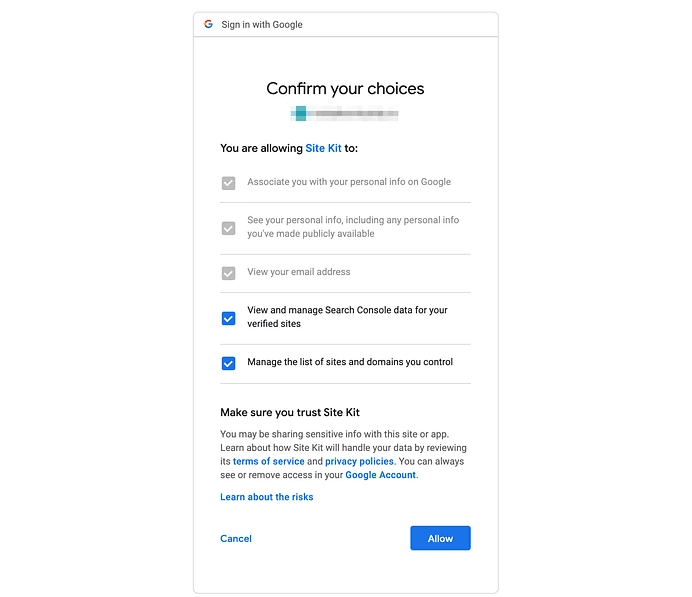Click the greyed 'Associate you with personal info' checkbox

[x=229, y=183]
